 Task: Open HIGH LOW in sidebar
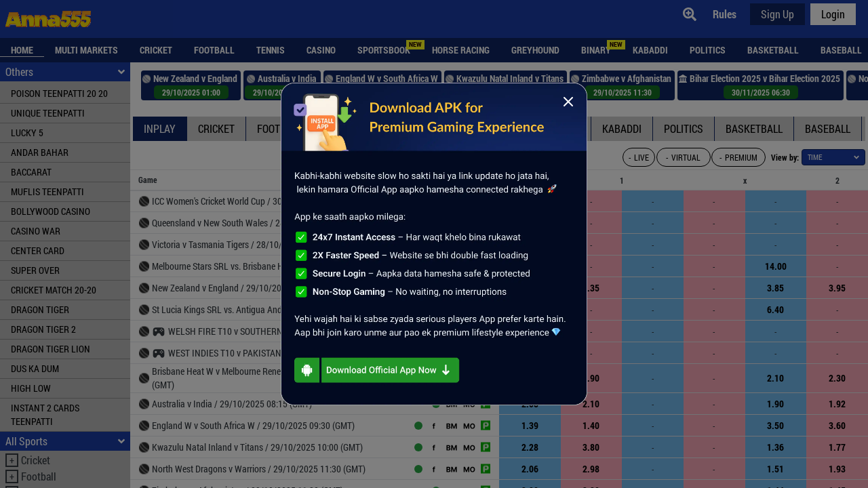point(65,388)
